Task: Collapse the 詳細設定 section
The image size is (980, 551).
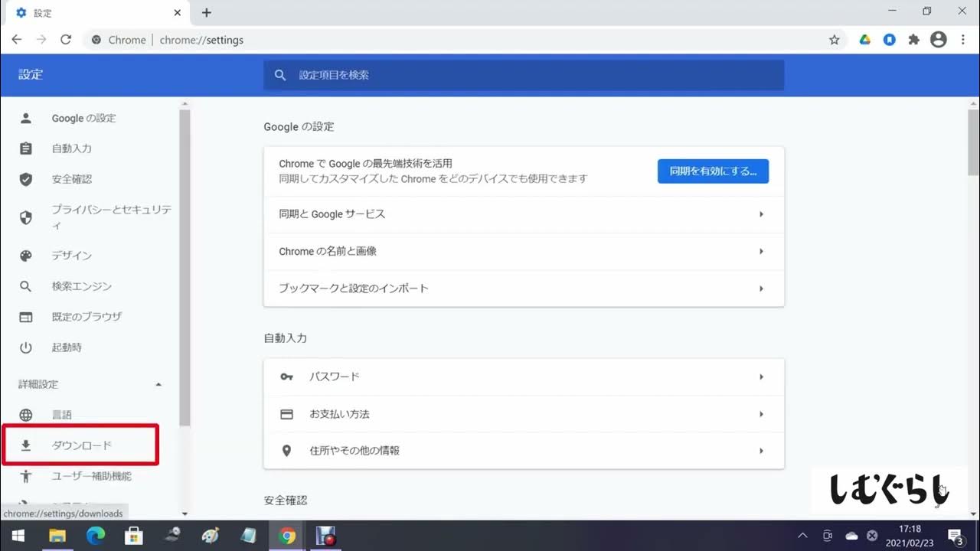Action: coord(158,384)
